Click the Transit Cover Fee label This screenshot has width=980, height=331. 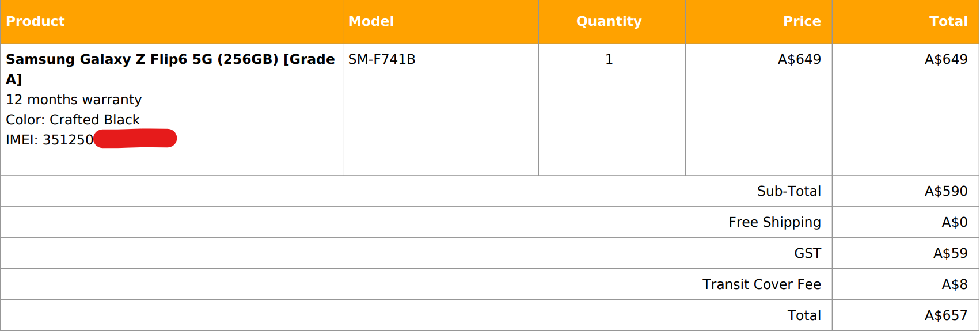(761, 284)
